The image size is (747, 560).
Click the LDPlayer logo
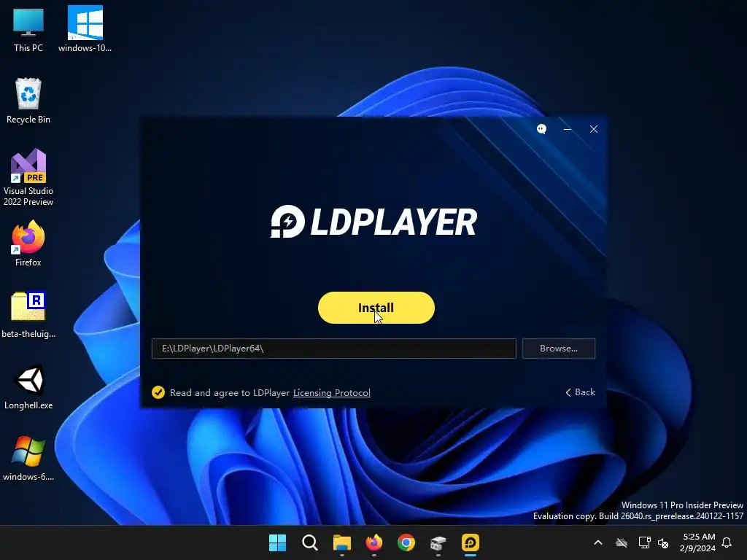(374, 222)
